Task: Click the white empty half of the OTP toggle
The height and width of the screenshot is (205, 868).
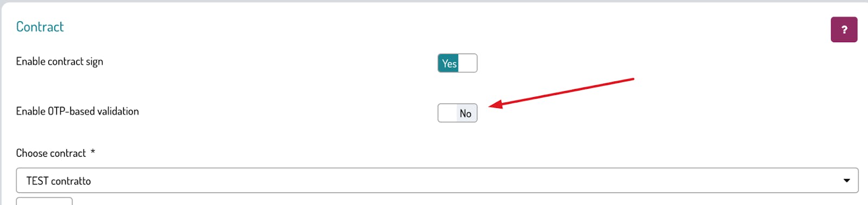Action: click(x=448, y=113)
